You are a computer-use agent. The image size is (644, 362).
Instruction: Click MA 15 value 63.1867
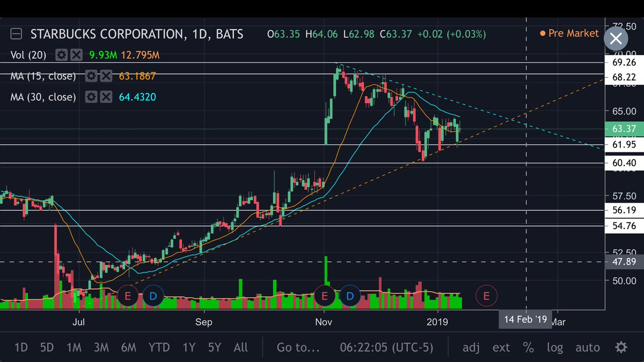[137, 76]
